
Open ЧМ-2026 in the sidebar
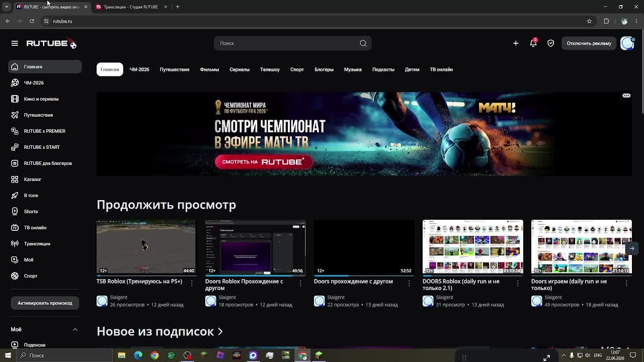45,83
